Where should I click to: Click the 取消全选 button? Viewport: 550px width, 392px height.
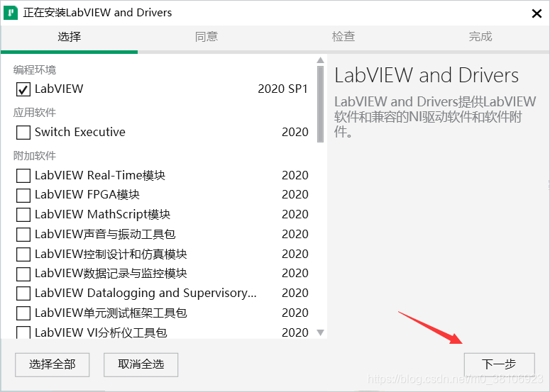click(x=141, y=364)
